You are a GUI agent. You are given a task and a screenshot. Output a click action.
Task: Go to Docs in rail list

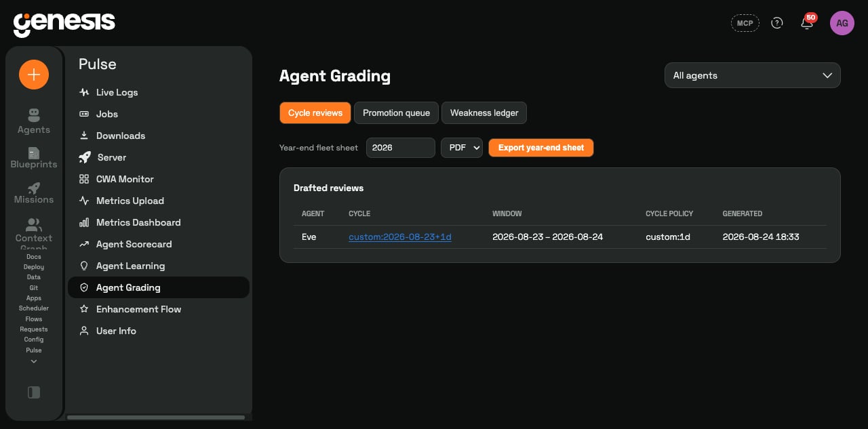34,257
